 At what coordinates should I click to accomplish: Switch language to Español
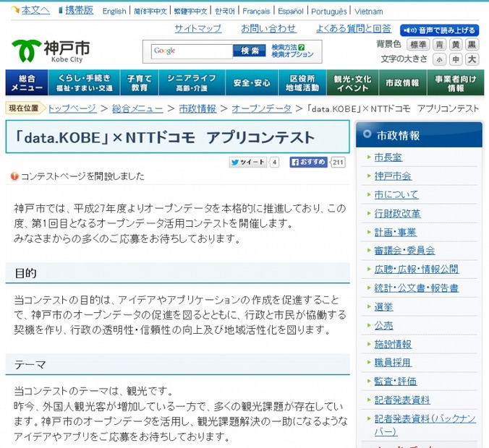click(291, 12)
